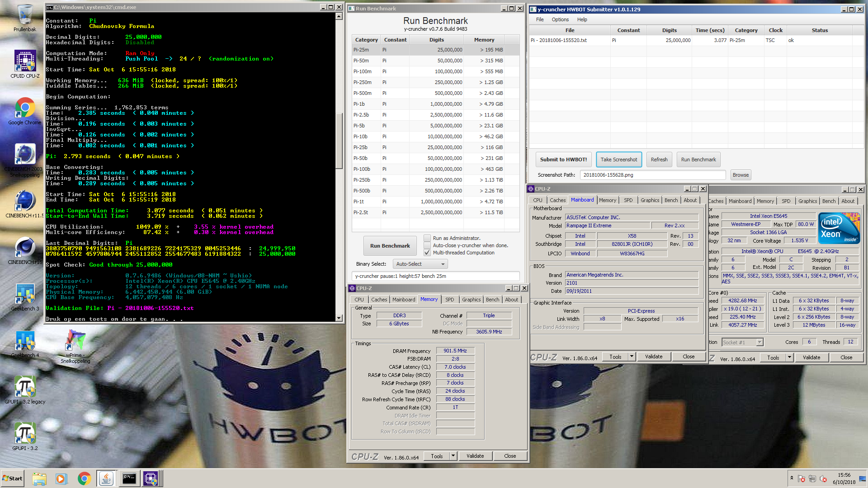Open the Binary Select Auto-Select dropdown
868x488 pixels.
tap(420, 264)
